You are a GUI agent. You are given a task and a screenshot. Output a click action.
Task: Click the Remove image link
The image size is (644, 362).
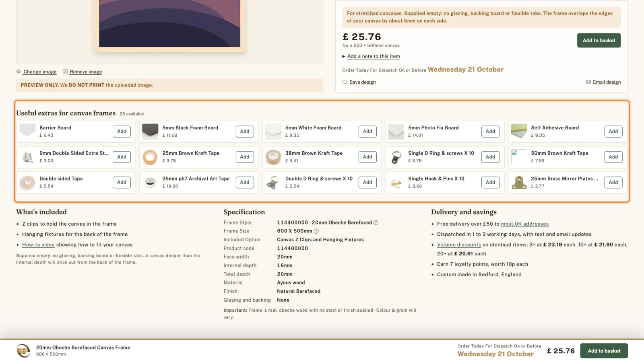tap(86, 72)
